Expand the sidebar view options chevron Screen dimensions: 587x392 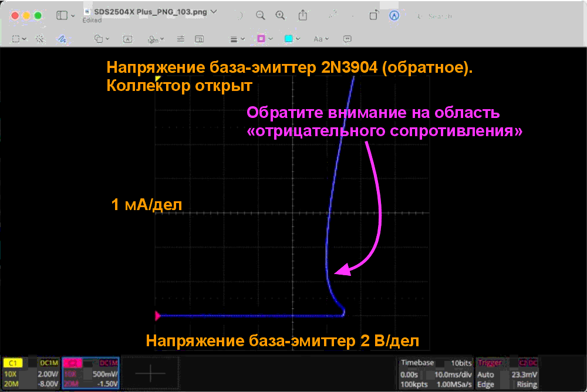pos(73,16)
